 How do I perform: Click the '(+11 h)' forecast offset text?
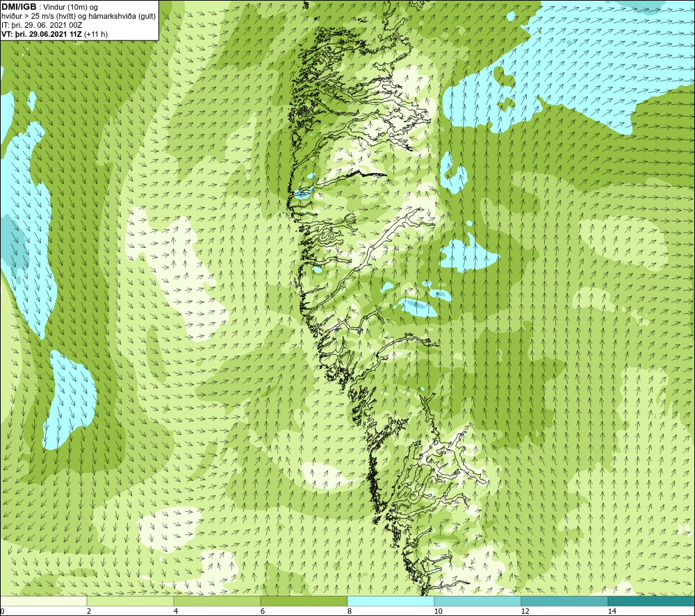coord(96,34)
